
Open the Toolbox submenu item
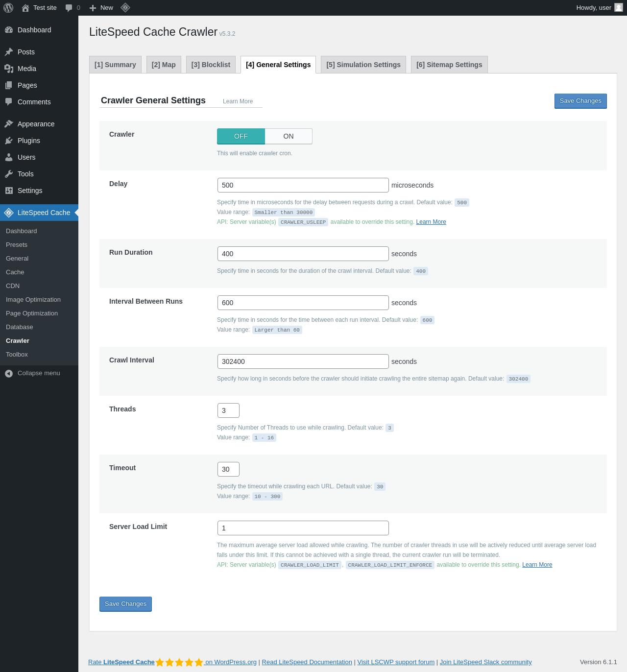point(17,355)
